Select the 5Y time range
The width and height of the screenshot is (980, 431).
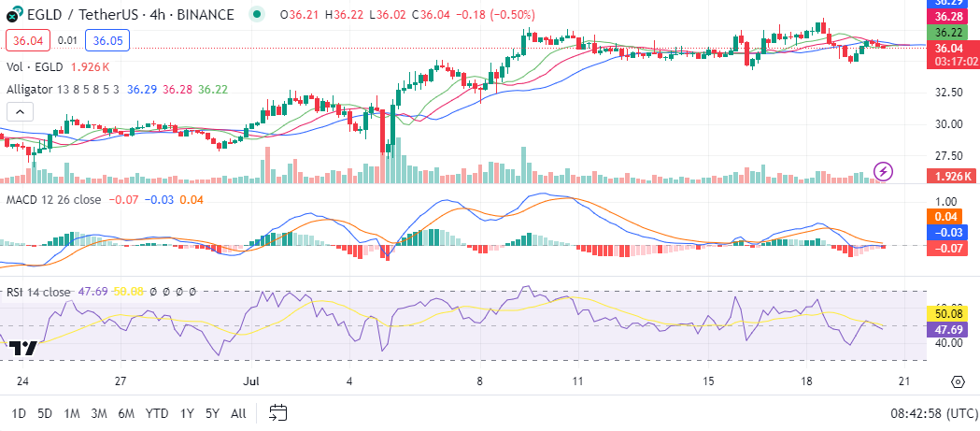[212, 413]
